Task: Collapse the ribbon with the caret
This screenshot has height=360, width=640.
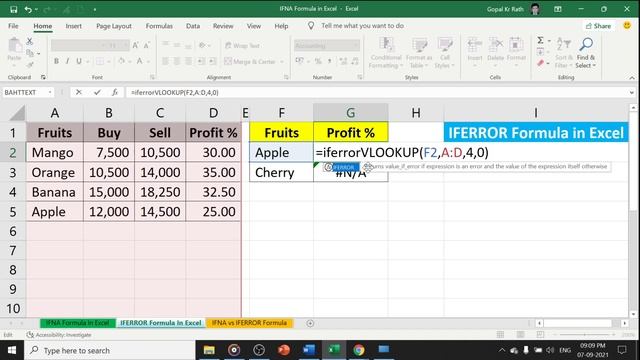Action: pyautogui.click(x=632, y=78)
